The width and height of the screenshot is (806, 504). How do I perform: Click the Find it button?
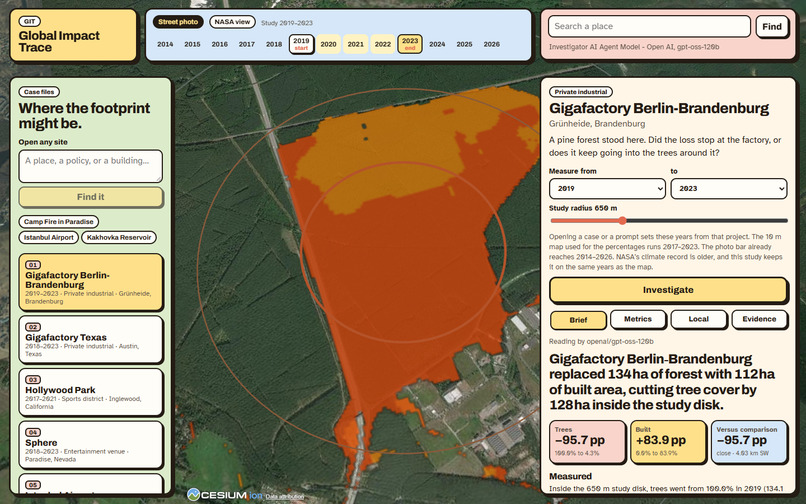90,197
